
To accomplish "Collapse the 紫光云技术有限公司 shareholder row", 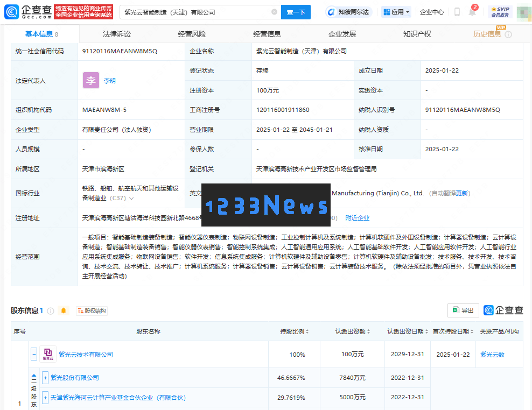I will coord(34,354).
